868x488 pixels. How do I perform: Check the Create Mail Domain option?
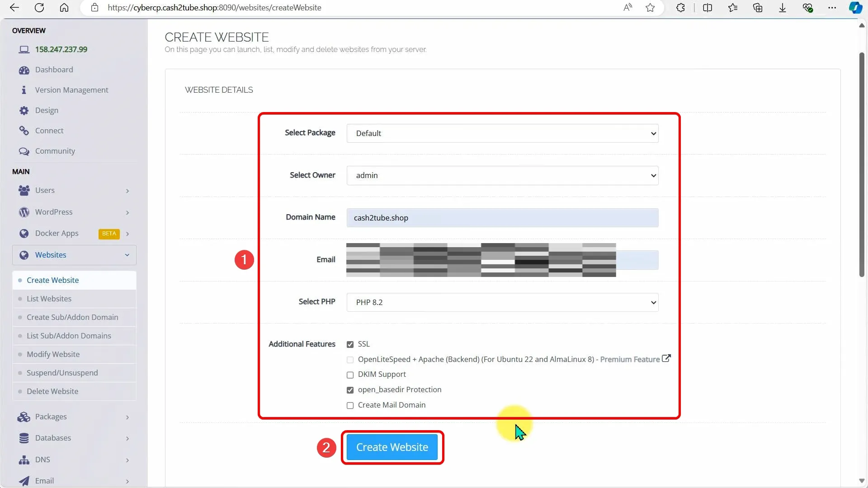[x=350, y=406]
